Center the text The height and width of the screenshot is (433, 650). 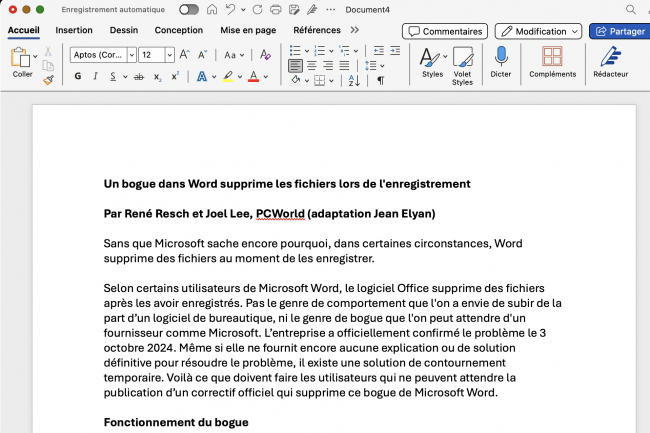click(312, 65)
